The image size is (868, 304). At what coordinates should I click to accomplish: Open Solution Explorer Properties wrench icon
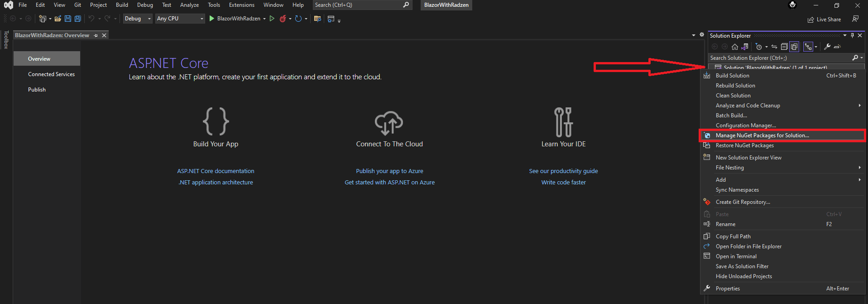(x=827, y=47)
